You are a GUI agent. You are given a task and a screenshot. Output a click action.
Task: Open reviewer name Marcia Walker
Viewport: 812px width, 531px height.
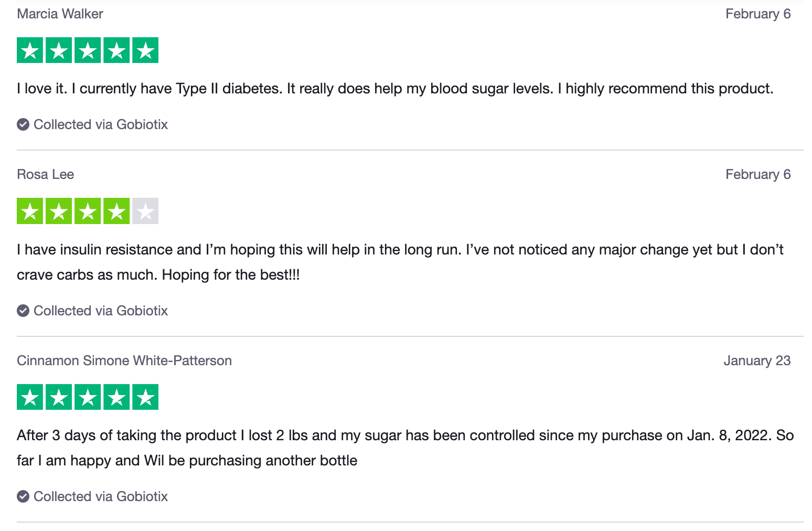click(x=60, y=14)
